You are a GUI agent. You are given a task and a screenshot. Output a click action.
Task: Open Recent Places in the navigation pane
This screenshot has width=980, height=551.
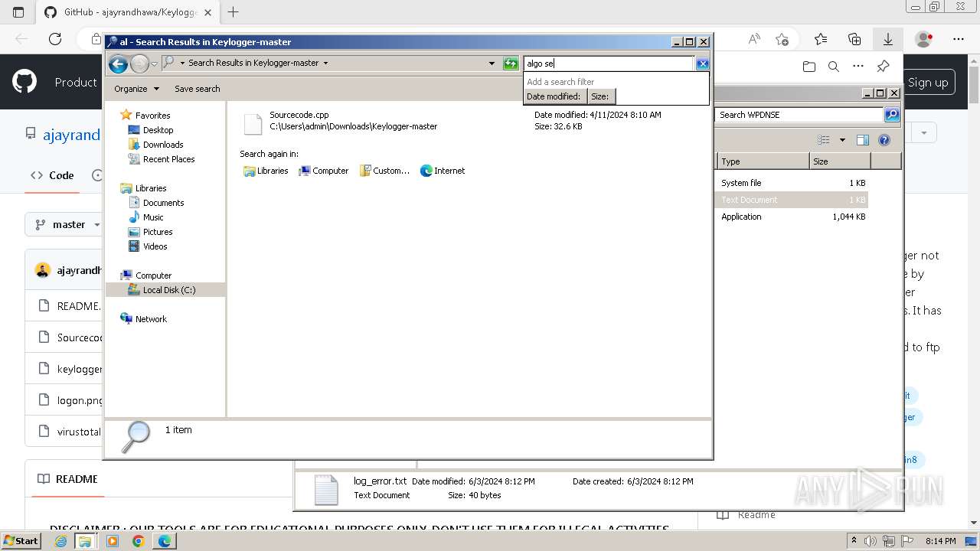(x=168, y=159)
